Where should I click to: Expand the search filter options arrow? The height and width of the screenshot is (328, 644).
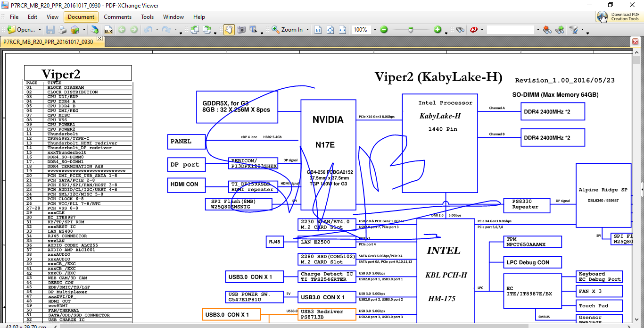(x=582, y=30)
